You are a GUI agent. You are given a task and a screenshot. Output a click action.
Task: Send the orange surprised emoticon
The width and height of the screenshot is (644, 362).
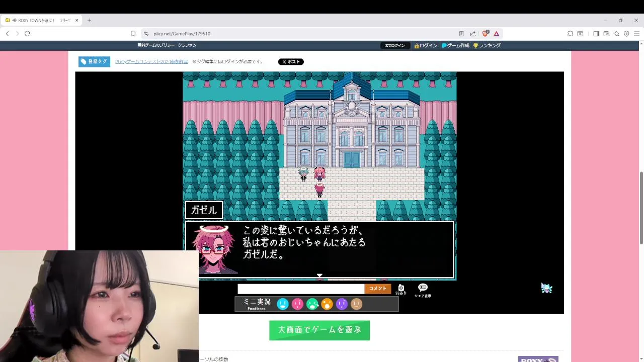pos(327,304)
